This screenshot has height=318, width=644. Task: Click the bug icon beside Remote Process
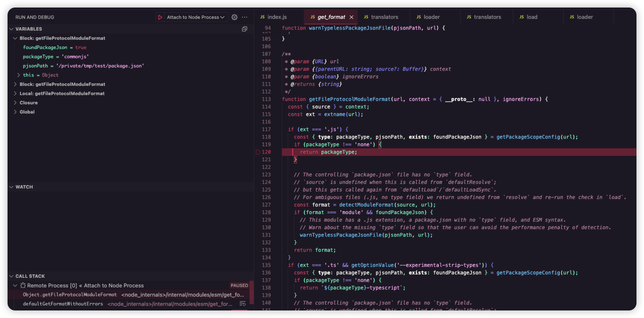pos(23,285)
